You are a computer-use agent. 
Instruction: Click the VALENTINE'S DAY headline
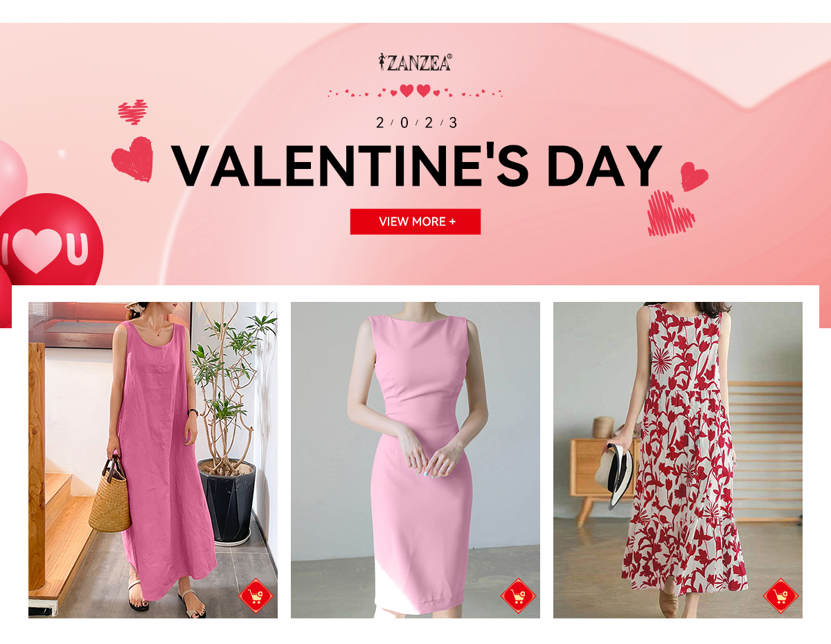(417, 166)
